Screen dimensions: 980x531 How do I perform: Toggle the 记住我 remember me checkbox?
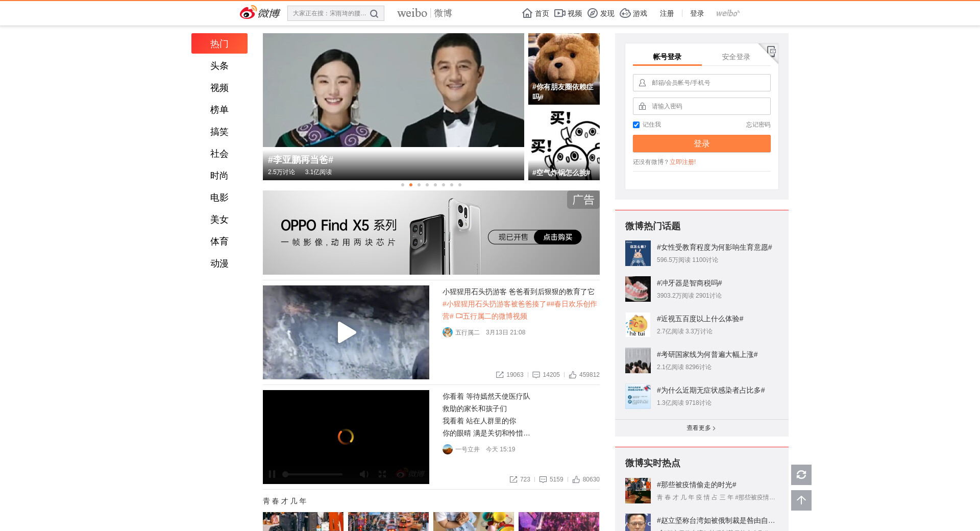point(636,125)
